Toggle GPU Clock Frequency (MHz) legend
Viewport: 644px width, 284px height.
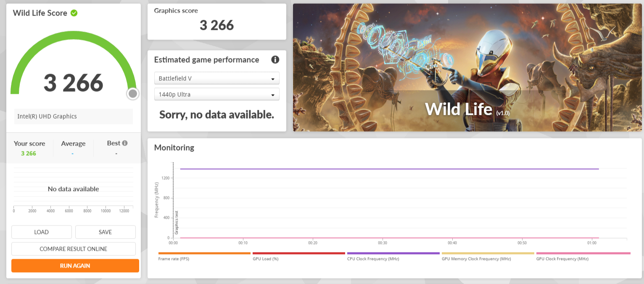click(x=583, y=256)
